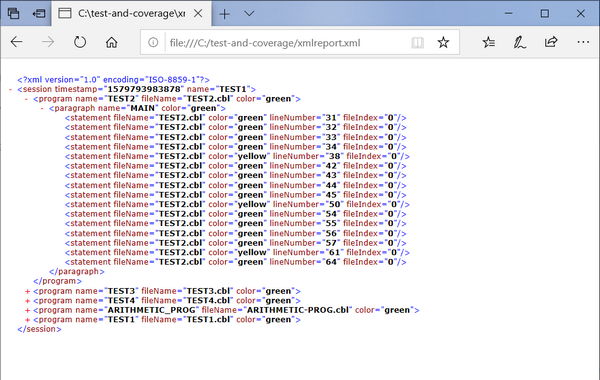Click the closing paragraph tag

(x=77, y=272)
